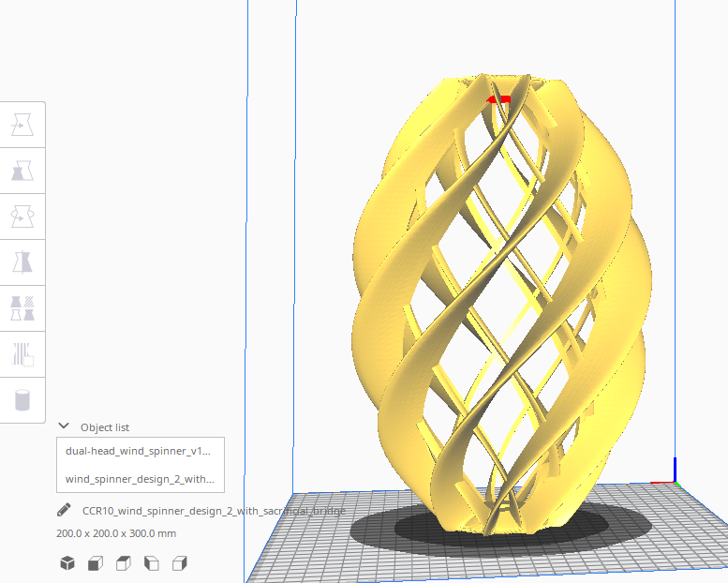The image size is (728, 583).
Task: Collapse the Object list panel
Action: pyautogui.click(x=64, y=426)
